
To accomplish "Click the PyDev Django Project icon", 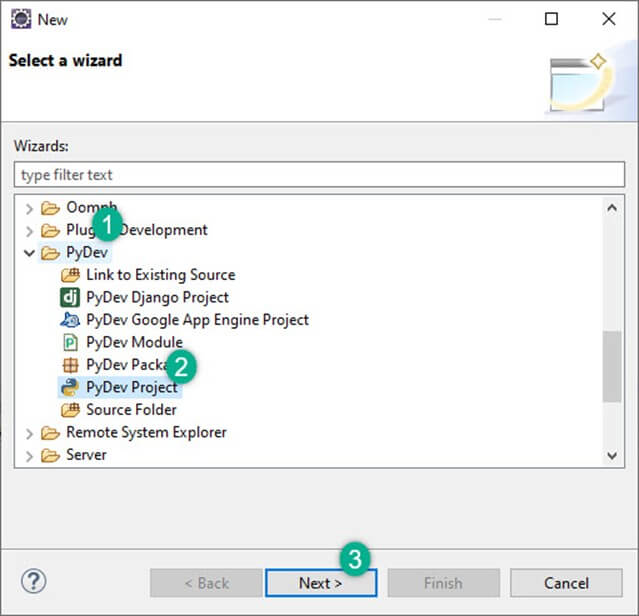I will click(70, 297).
